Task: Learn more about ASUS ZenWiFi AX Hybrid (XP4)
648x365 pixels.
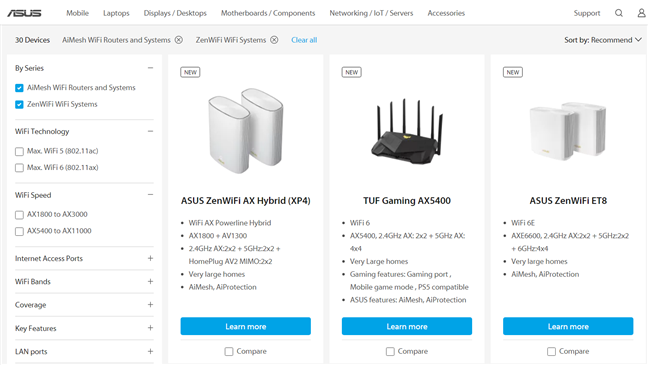Action: [245, 326]
